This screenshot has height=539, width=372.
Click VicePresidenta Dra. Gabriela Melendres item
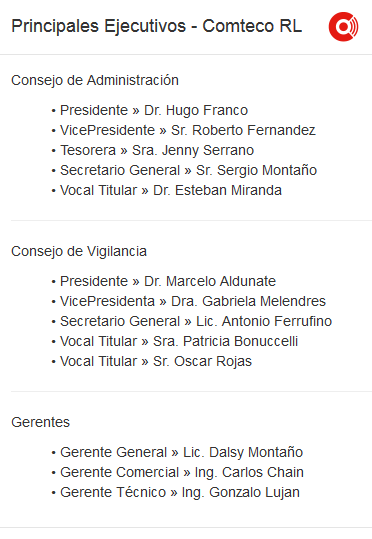[193, 301]
